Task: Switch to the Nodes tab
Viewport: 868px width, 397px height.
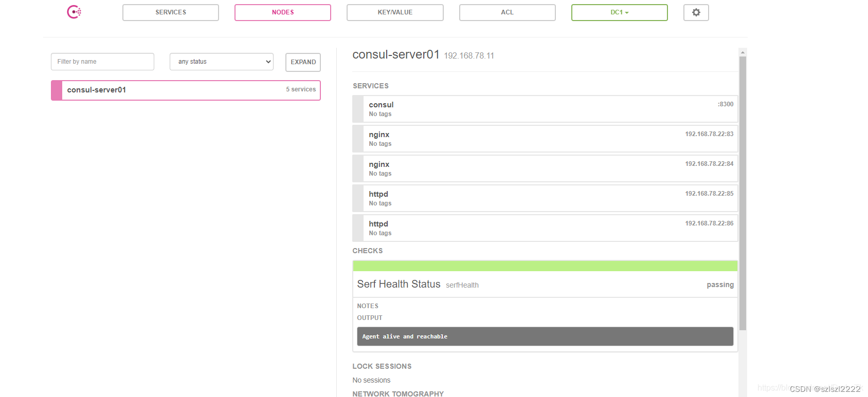Action: point(283,12)
